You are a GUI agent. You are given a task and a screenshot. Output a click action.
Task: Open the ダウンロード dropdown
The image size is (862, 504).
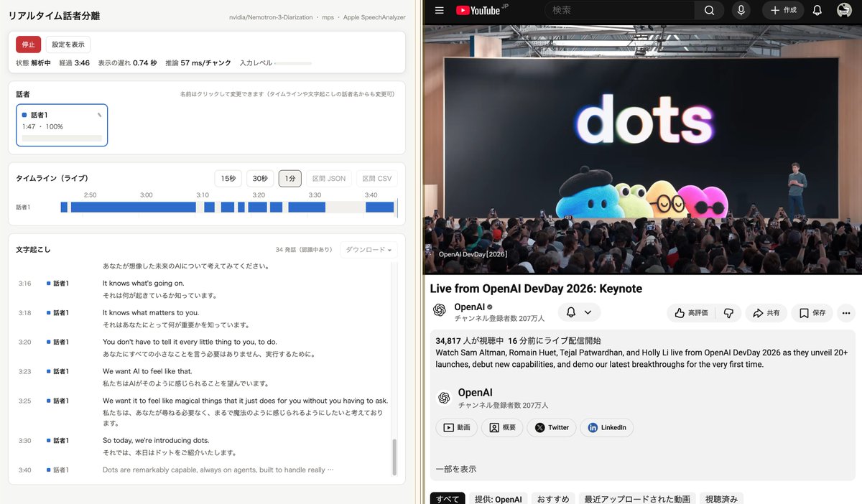tap(369, 250)
